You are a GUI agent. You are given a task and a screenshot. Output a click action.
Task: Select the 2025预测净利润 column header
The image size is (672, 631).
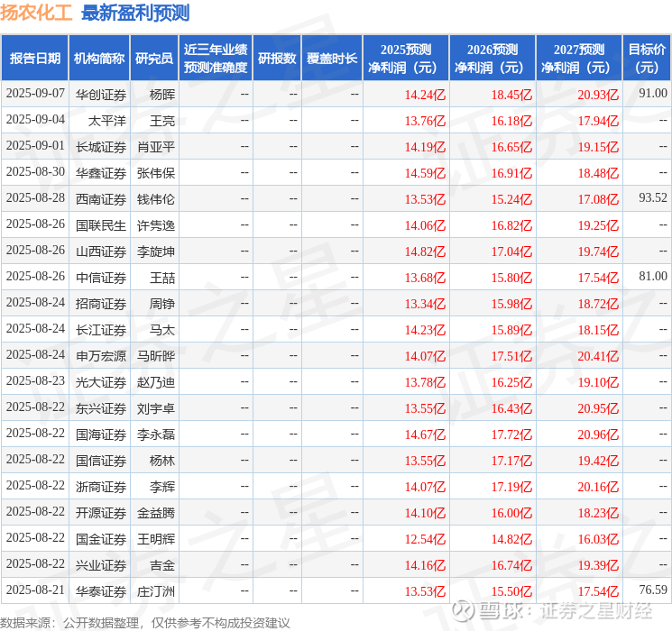click(406, 59)
